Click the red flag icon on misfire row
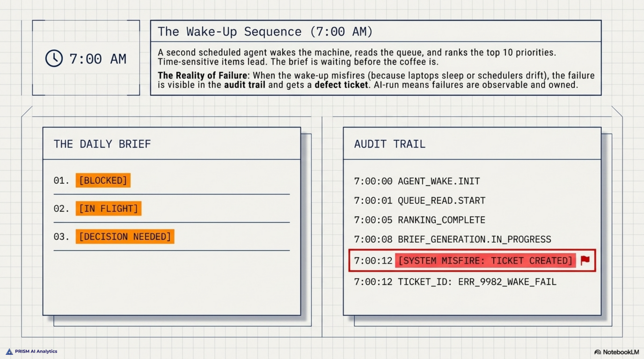Image resolution: width=644 pixels, height=359 pixels. click(x=585, y=260)
